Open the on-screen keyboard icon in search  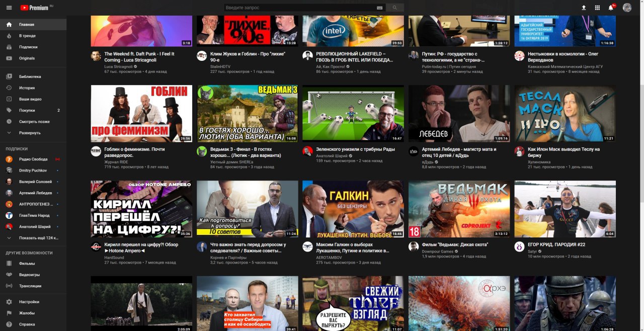379,8
